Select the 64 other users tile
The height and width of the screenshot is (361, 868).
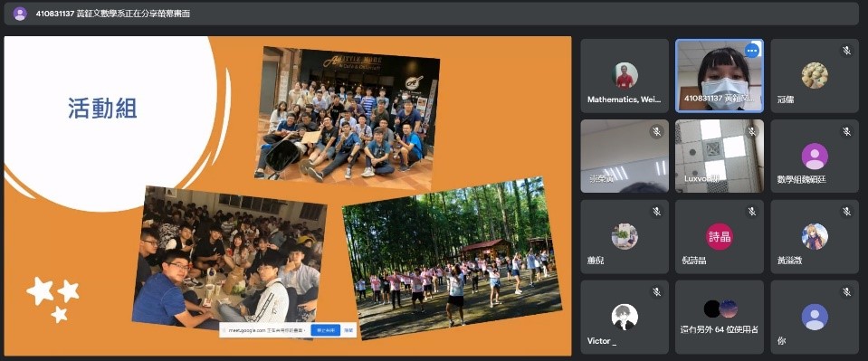[719, 318]
